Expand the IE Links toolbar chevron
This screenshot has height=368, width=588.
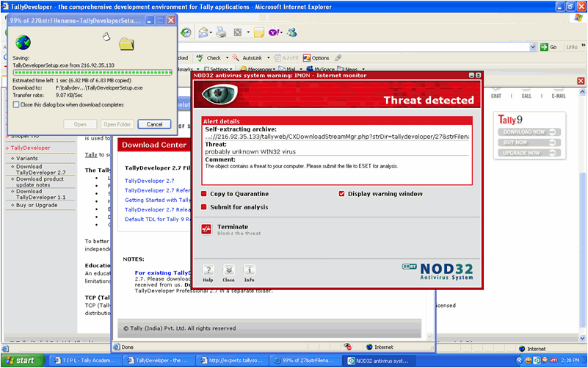583,46
